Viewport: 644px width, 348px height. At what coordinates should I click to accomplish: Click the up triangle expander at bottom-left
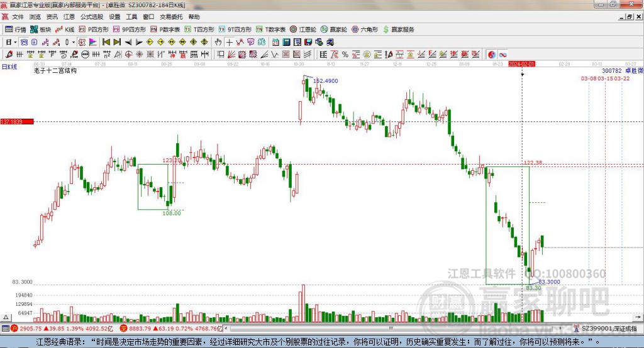coord(6,317)
